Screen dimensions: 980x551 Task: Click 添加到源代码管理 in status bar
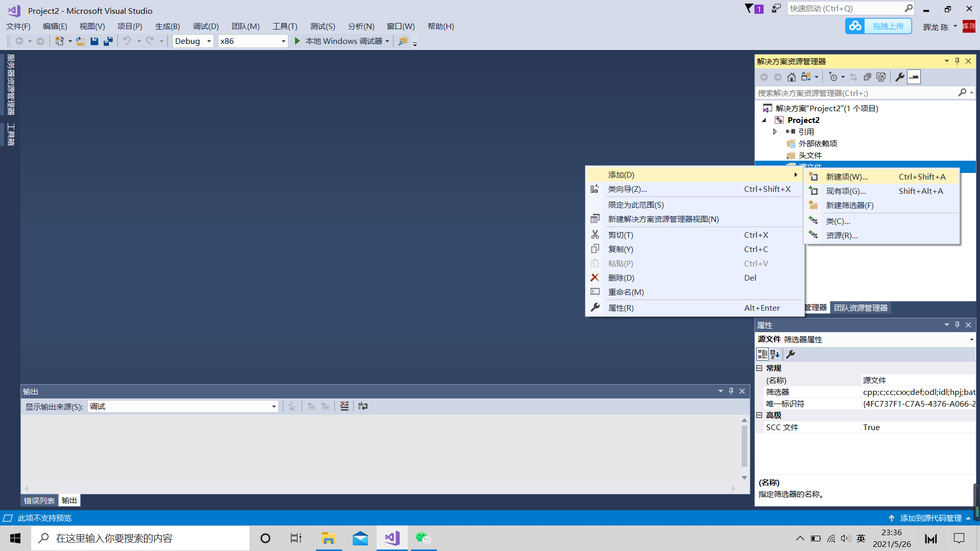930,518
